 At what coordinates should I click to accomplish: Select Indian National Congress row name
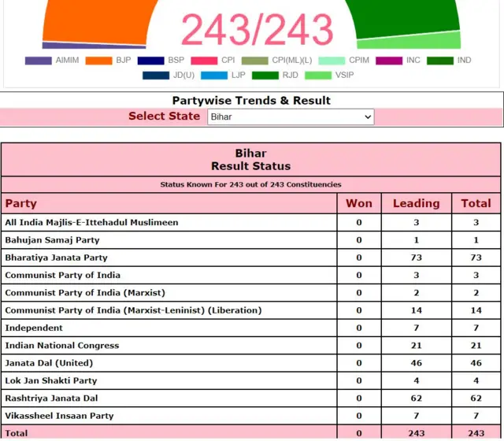point(62,346)
